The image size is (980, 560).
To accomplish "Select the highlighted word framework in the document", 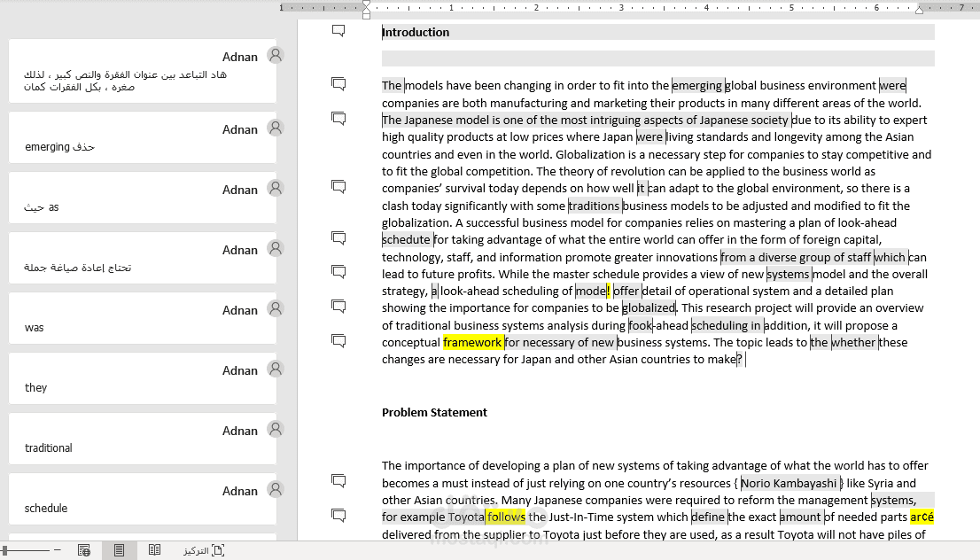I will click(x=473, y=341).
